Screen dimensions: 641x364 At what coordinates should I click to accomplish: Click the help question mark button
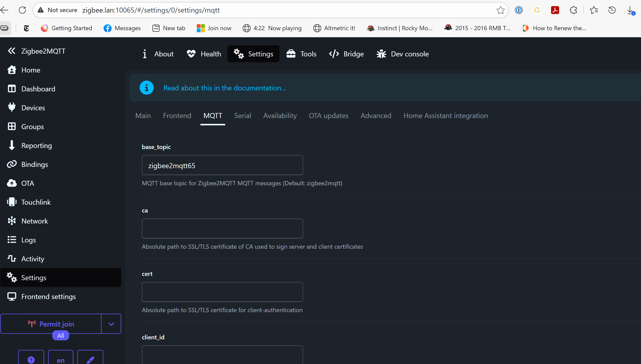coord(31,359)
